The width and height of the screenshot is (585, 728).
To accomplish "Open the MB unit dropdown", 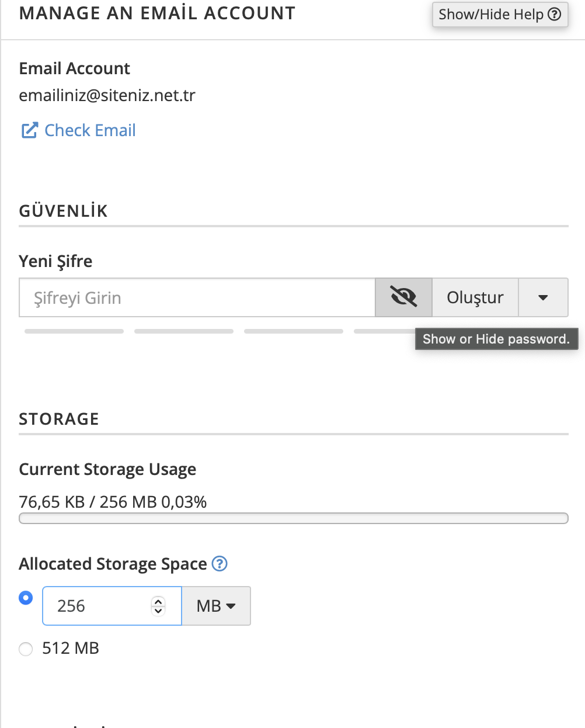I will [x=216, y=606].
